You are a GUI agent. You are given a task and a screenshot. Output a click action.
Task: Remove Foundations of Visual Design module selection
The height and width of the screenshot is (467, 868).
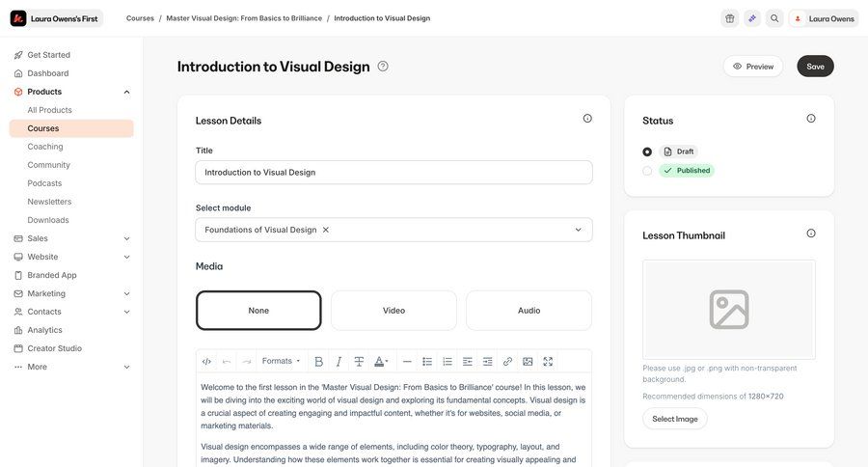pos(326,230)
